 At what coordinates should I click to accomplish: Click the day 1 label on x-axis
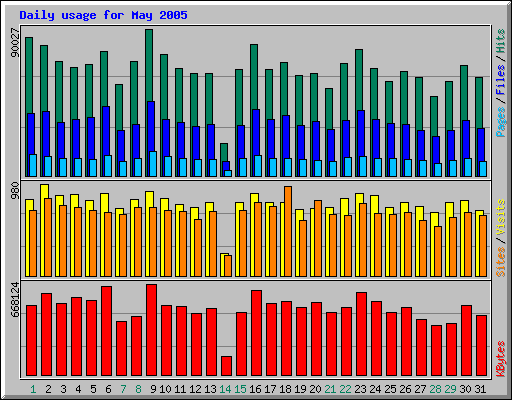33,389
